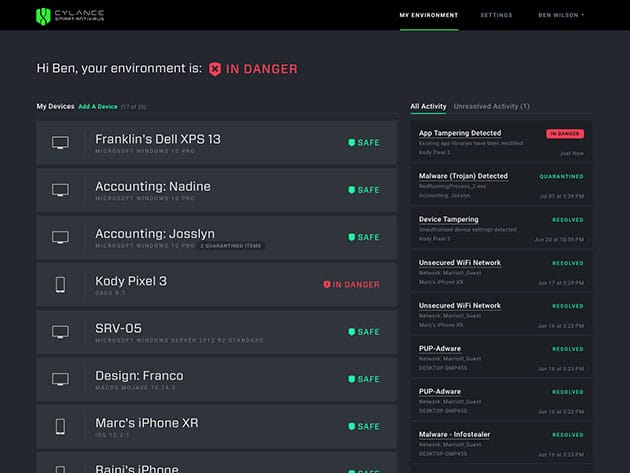Open the App Tampering Detected alert
Screen dimensions: 630x473
pyautogui.click(x=460, y=133)
